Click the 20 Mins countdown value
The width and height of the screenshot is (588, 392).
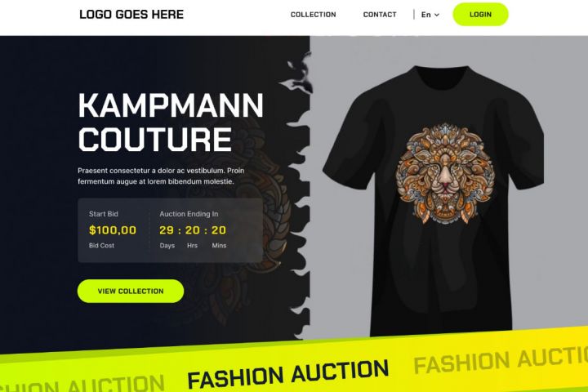(219, 230)
